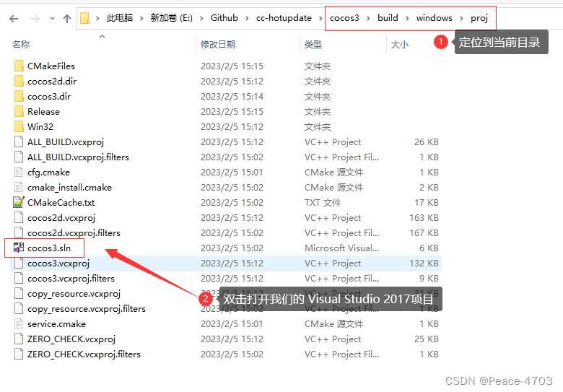
Task: Click 2023/2/5 15:14 date of cocos3.dir
Action: coord(232,96)
